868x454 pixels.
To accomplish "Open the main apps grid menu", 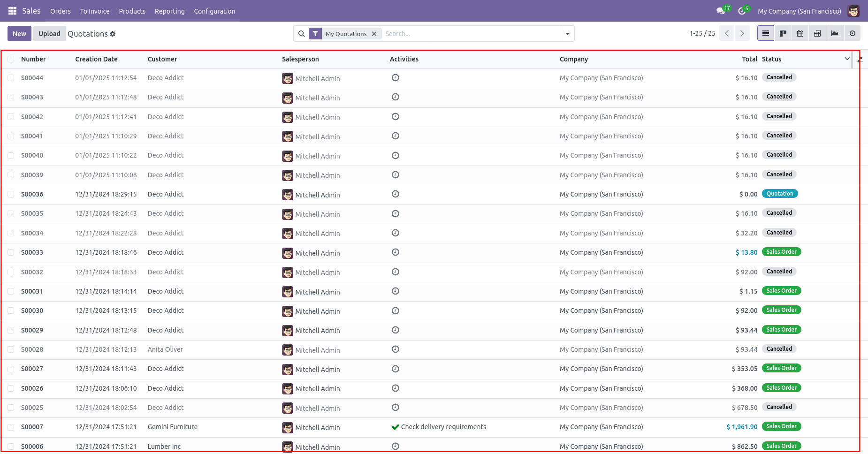I will click(x=12, y=11).
